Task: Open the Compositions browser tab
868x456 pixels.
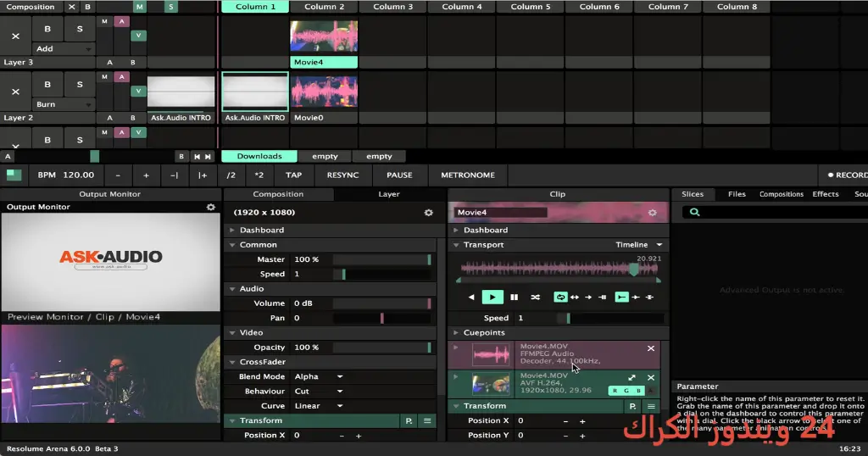Action: point(781,194)
